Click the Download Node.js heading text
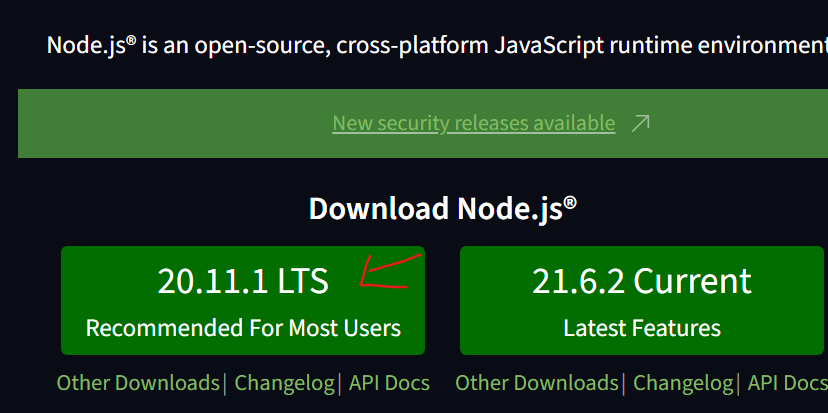This screenshot has height=413, width=828. 443,208
